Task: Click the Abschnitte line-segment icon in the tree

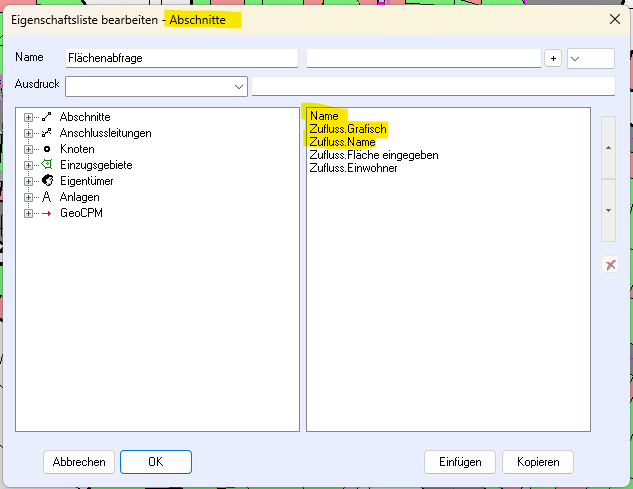Action: (46, 117)
